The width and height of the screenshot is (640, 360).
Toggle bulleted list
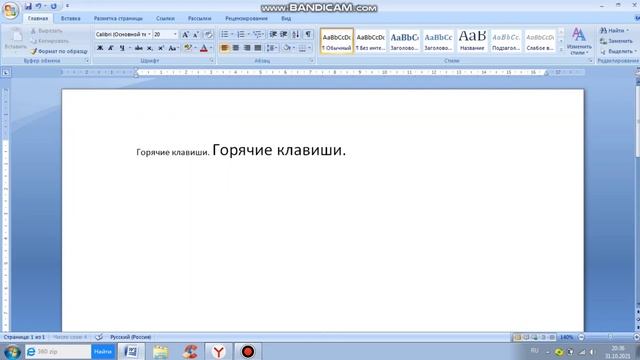click(x=225, y=35)
